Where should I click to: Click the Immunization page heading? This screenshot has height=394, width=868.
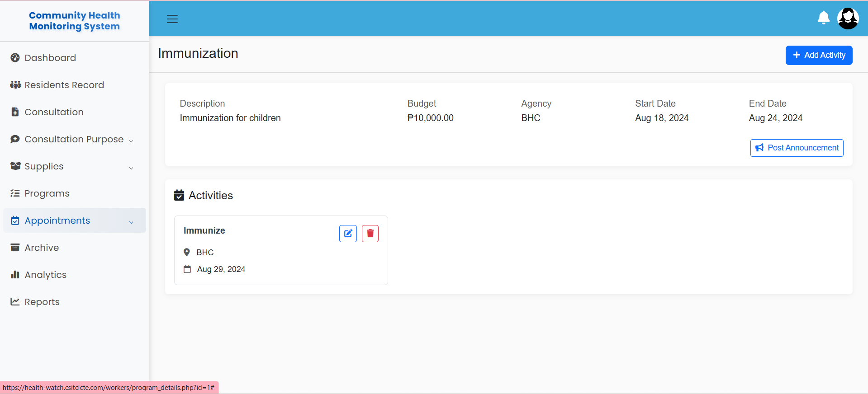198,53
